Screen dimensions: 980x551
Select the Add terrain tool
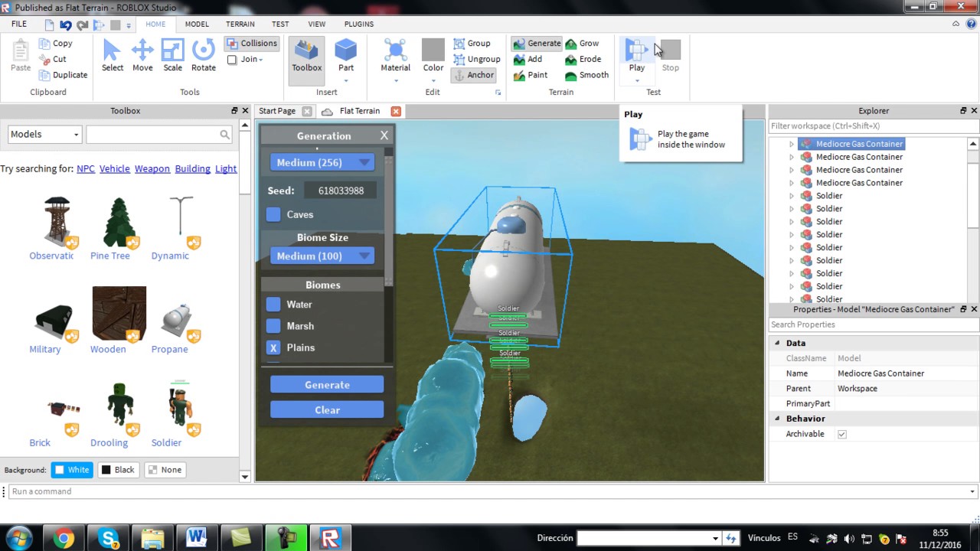[x=528, y=59]
